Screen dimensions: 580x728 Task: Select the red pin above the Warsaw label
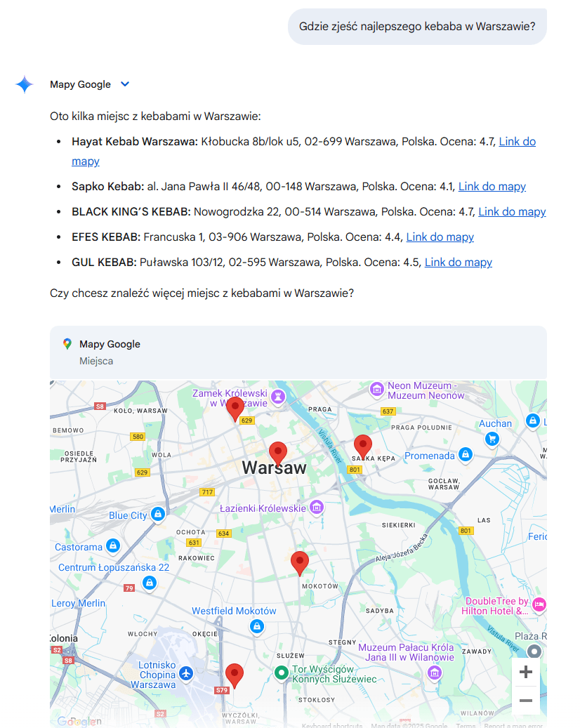pos(277,453)
